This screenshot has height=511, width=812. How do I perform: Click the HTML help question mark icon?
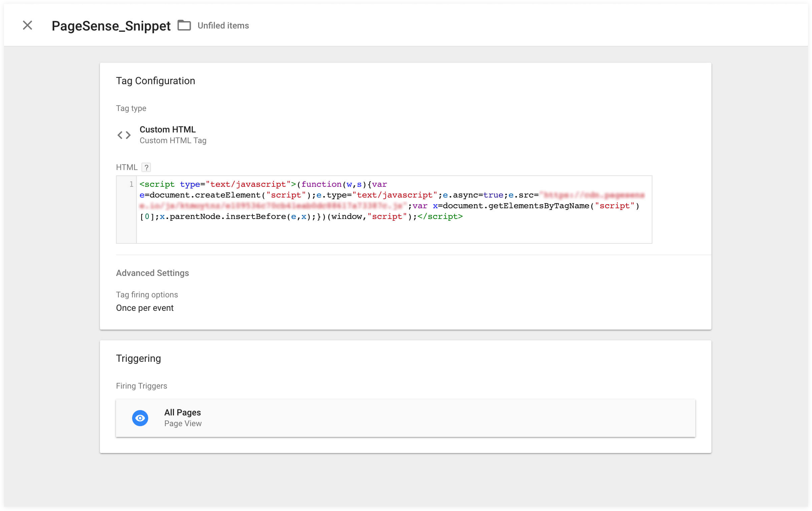146,167
